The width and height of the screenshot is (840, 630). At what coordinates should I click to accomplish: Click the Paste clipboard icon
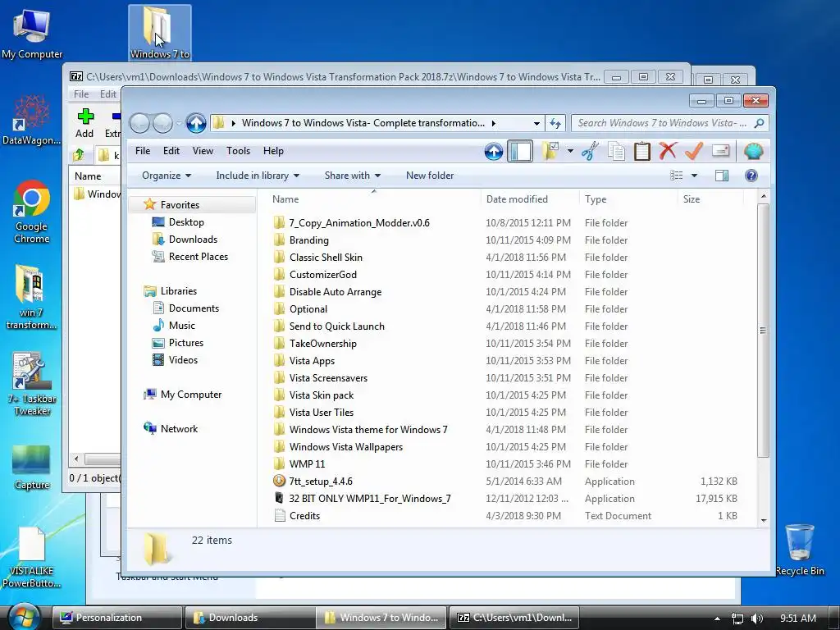(641, 151)
